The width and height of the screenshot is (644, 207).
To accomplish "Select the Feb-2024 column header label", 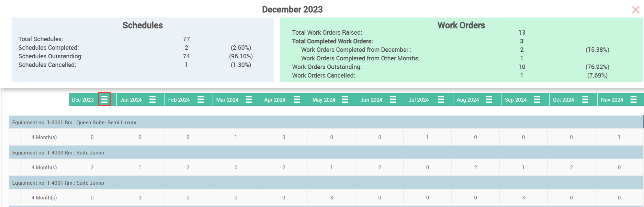I will coord(179,100).
